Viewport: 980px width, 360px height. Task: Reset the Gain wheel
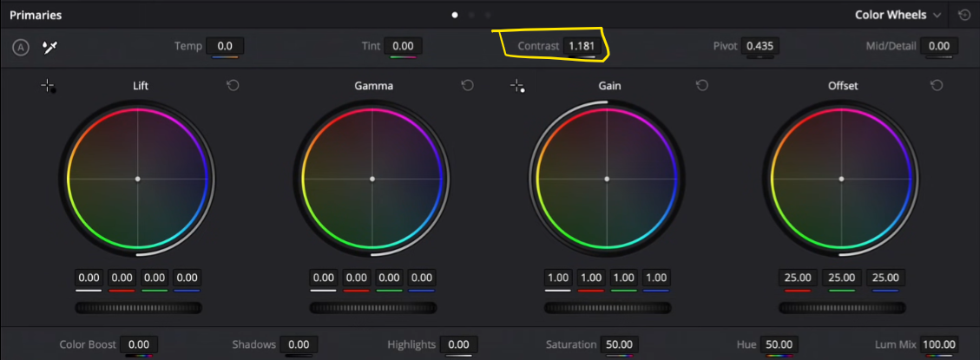point(702,86)
